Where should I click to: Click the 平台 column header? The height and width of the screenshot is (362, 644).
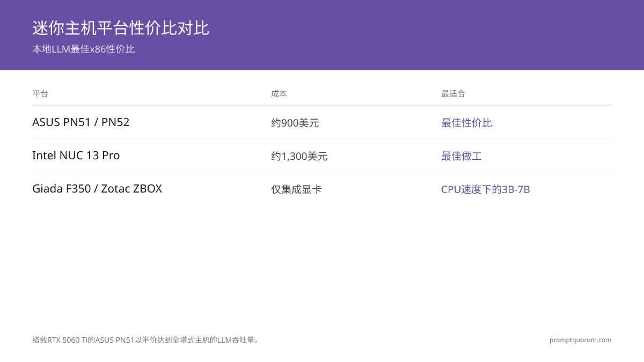click(40, 94)
